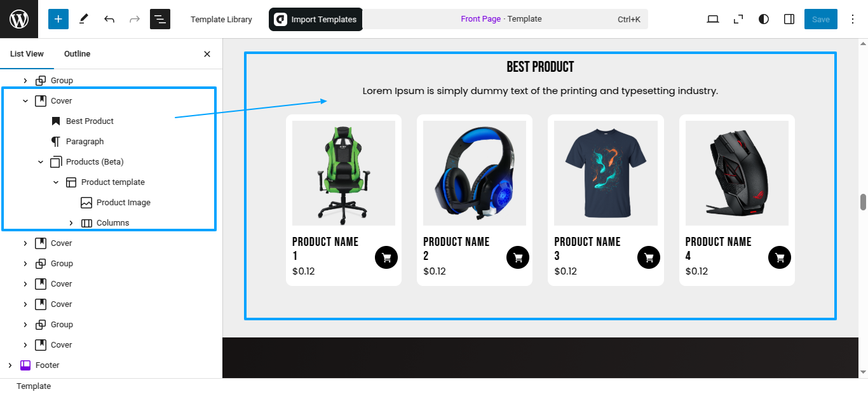The image size is (868, 394).
Task: Expand the Footer template part
Action: (x=10, y=365)
